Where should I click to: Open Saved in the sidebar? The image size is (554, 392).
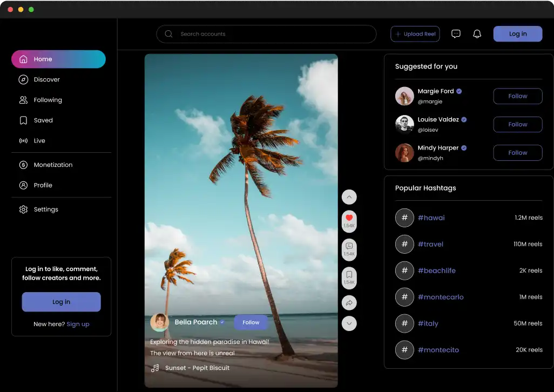(36, 120)
